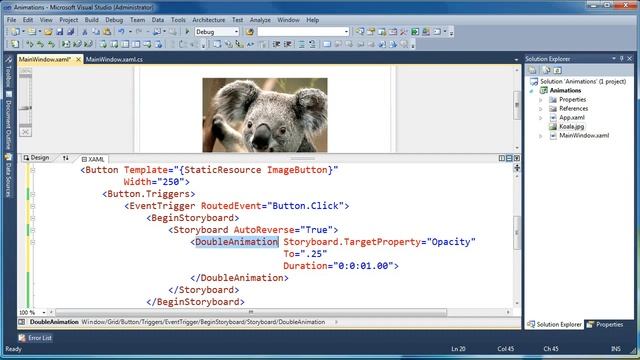Image resolution: width=640 pixels, height=360 pixels.
Task: Select App.xaml in Solution Explorer
Action: tap(571, 118)
